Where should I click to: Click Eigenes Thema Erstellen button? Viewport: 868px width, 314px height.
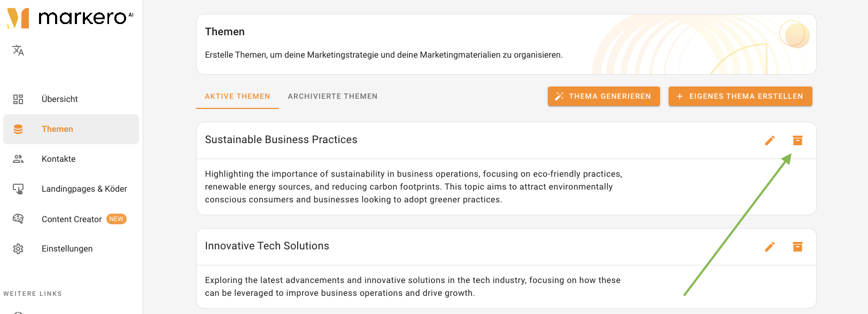(740, 96)
